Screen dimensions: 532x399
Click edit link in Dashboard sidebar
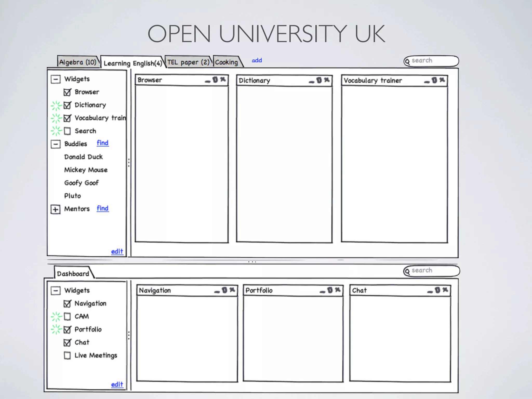[x=117, y=384]
